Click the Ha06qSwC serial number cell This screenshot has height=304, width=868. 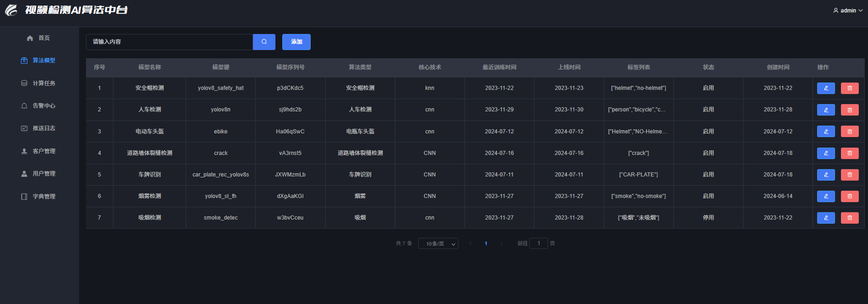point(290,132)
